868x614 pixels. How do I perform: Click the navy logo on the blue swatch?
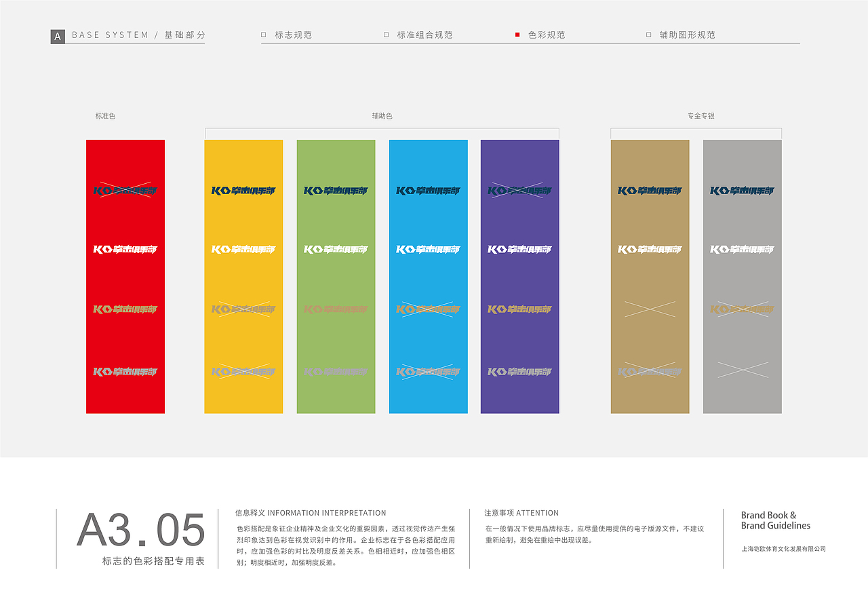tap(428, 191)
